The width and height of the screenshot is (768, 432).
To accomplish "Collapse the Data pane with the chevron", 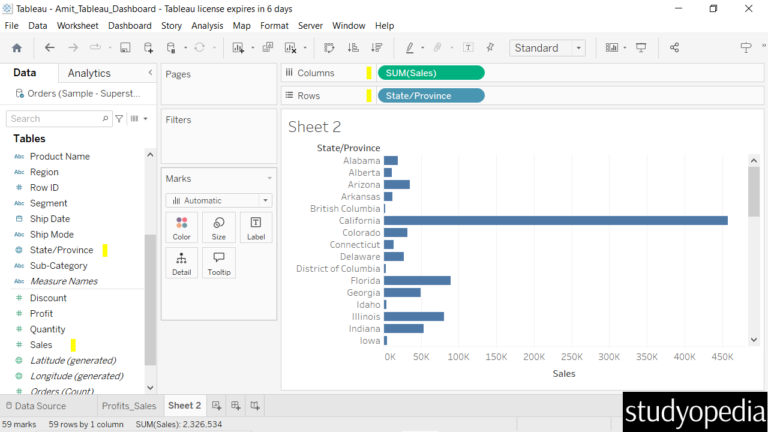I will click(x=150, y=72).
